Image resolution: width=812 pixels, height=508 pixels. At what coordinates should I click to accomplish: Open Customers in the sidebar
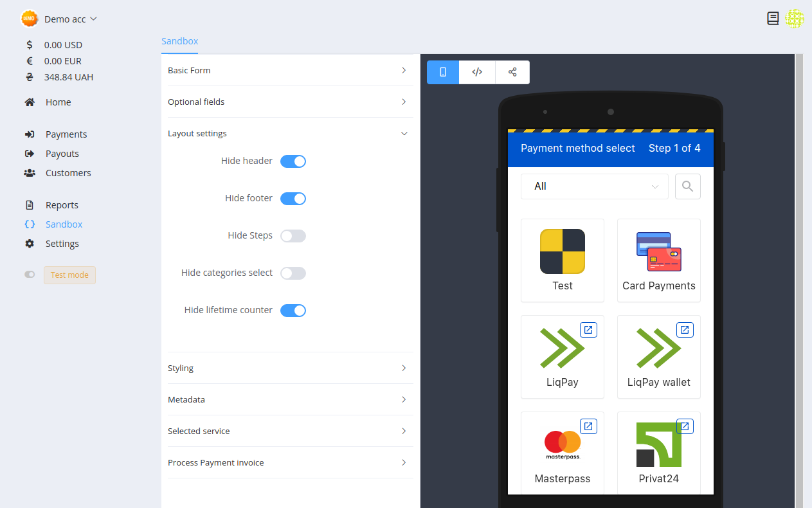click(68, 173)
